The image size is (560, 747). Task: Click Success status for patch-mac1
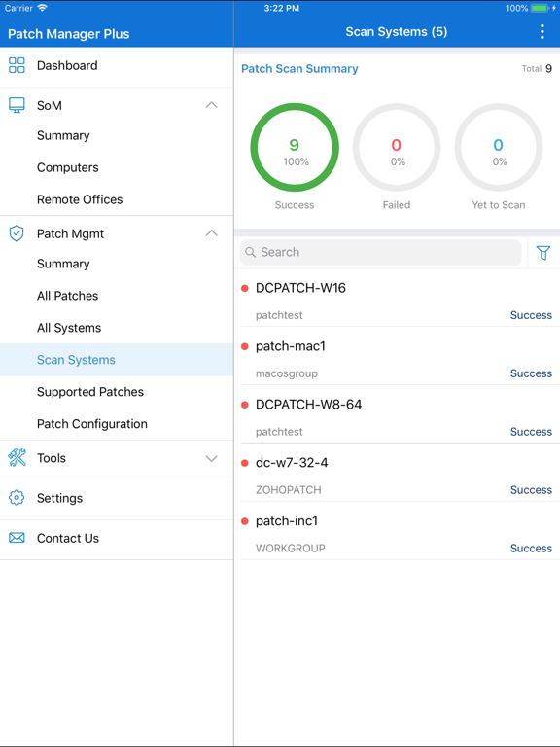[531, 373]
